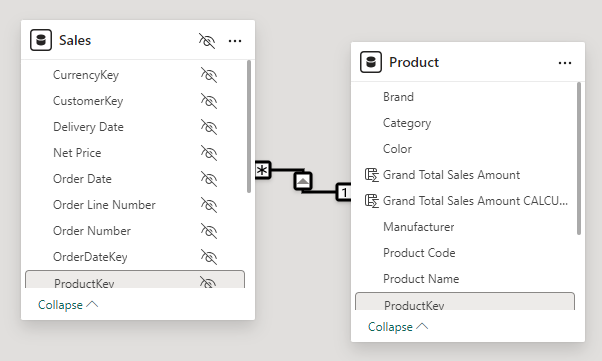Select the Delivery Date column in Sales
Viewport: 602px width, 361px height.
tap(134, 127)
